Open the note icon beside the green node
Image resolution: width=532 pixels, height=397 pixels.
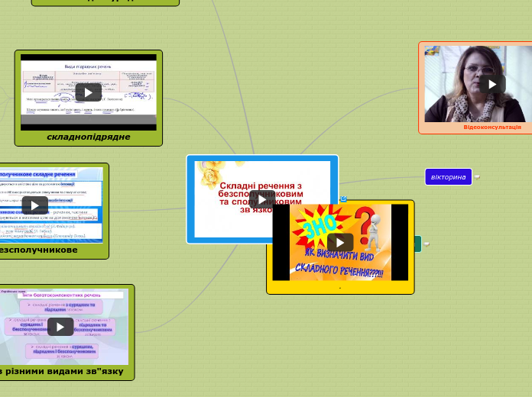[x=427, y=244]
